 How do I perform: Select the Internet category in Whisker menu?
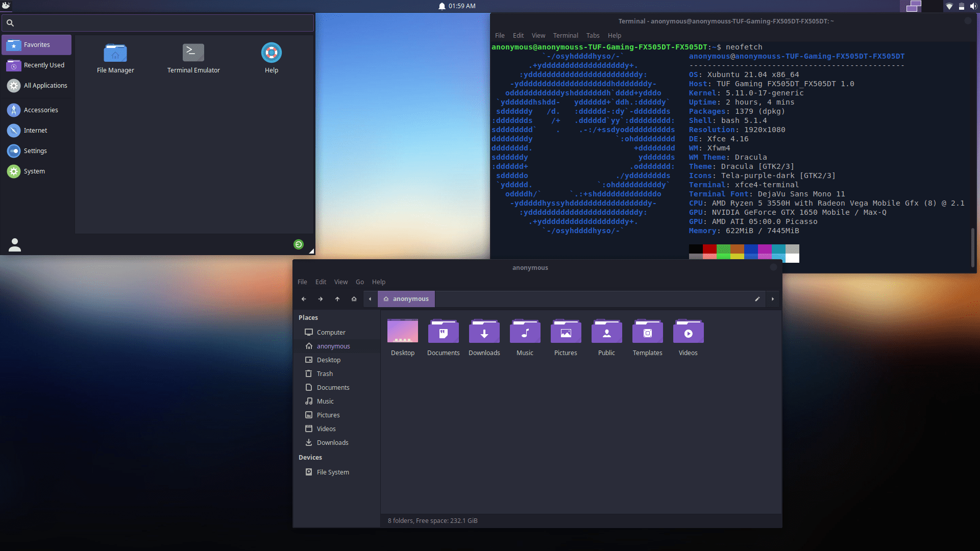coord(36,130)
